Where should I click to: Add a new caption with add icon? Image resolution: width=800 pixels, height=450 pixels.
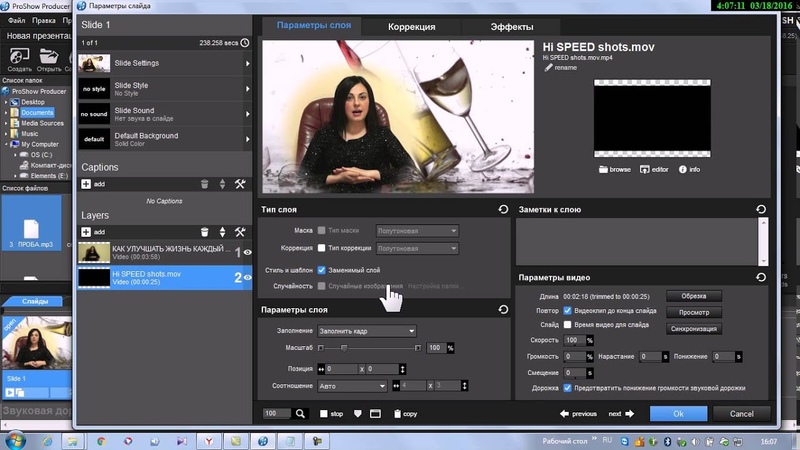(86, 184)
